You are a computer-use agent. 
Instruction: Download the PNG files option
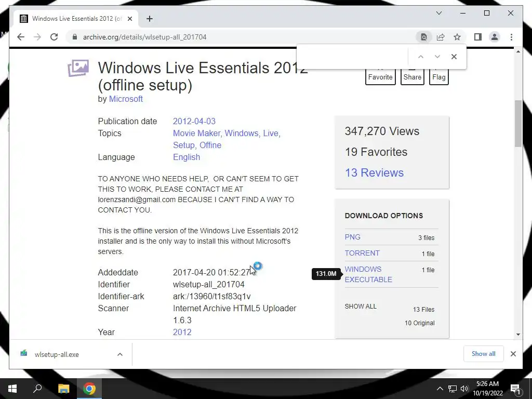pyautogui.click(x=353, y=237)
